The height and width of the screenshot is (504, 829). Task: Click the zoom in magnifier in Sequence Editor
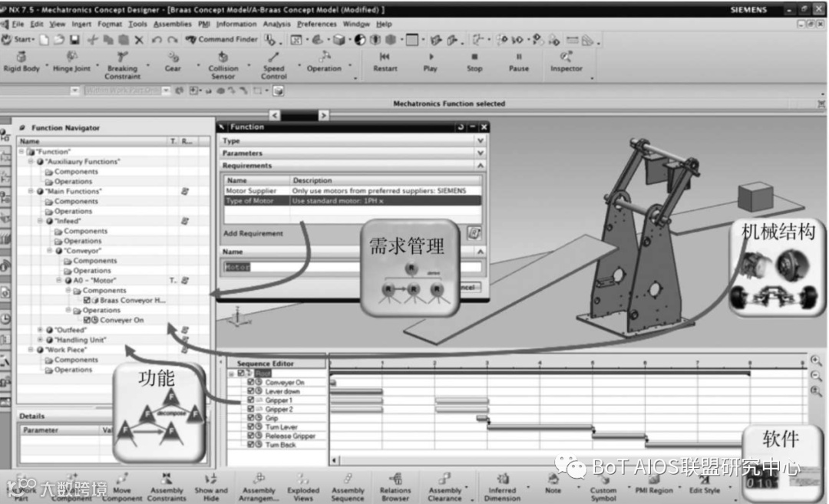pyautogui.click(x=816, y=361)
